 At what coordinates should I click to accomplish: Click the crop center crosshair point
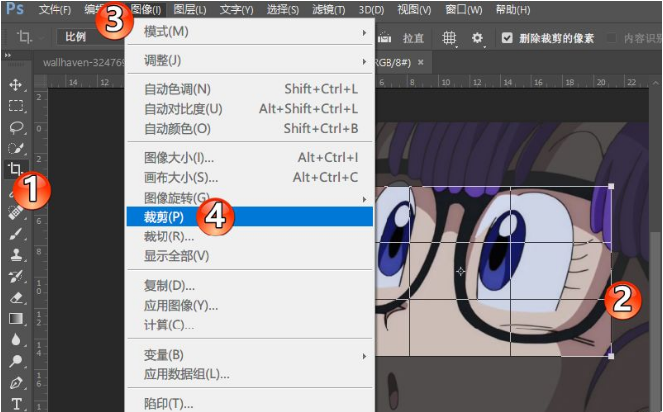coord(460,271)
